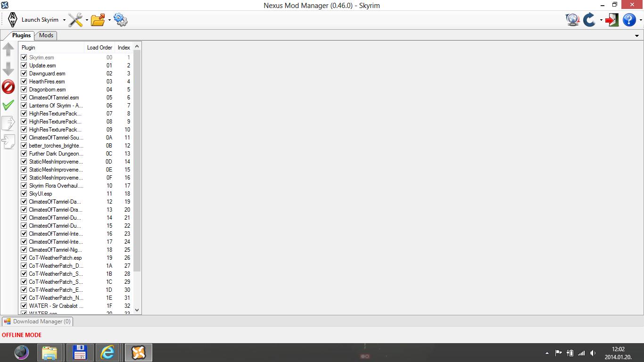Screen dimensions: 644x362
Task: Select the Further Dark Dungeon plugin row
Action: coord(76,154)
